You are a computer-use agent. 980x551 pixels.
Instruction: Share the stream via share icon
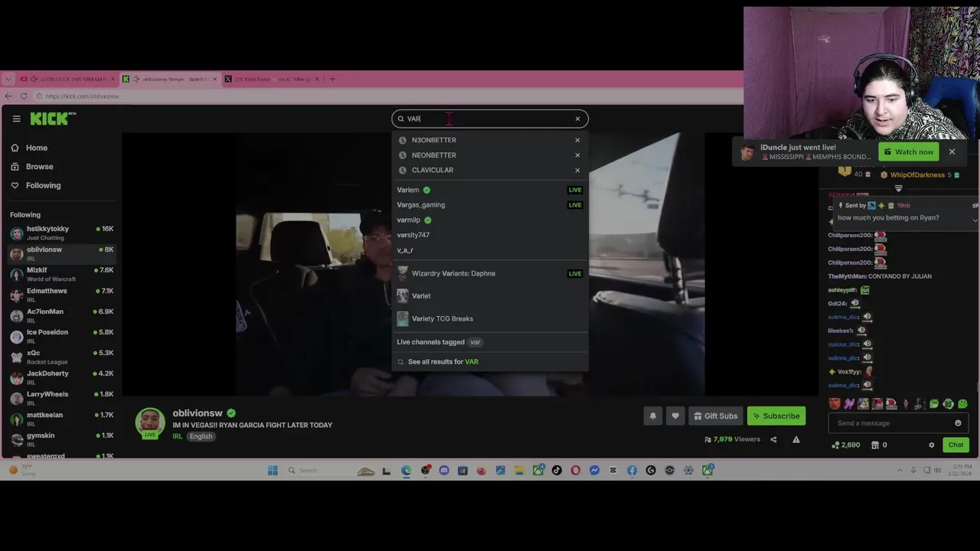[x=773, y=439]
